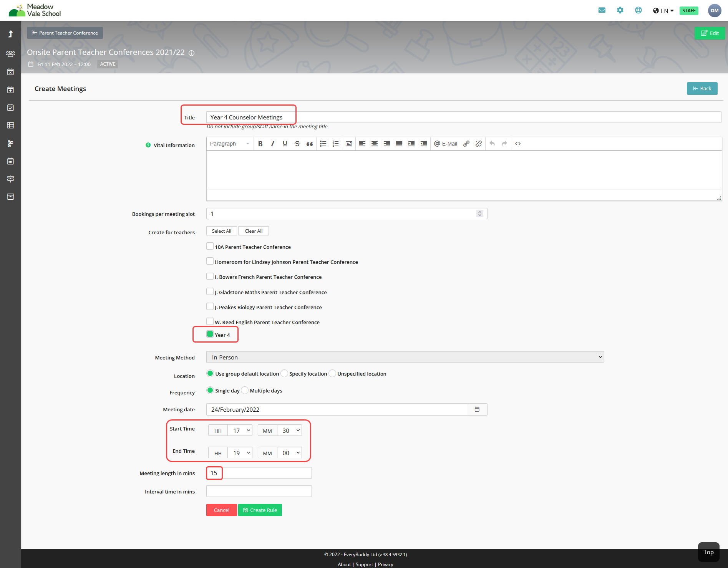
Task: Choose Specify location radio button
Action: [x=284, y=373]
